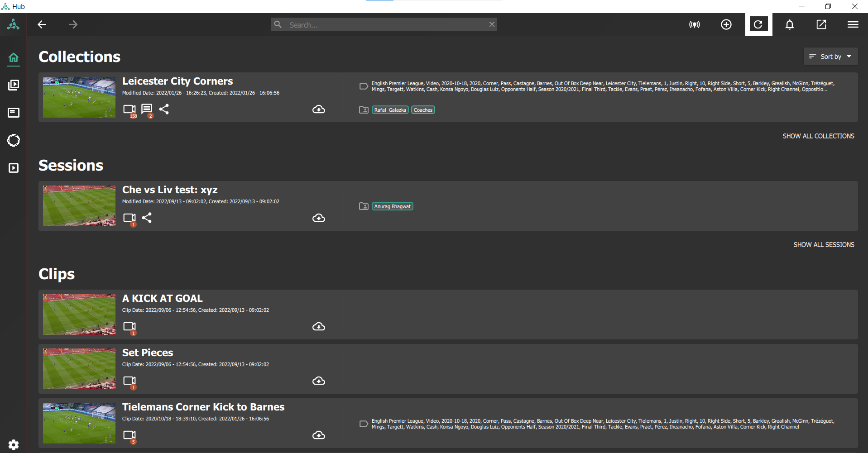Open the Che vs Liv test: xyz title
This screenshot has height=453, width=868.
[170, 190]
